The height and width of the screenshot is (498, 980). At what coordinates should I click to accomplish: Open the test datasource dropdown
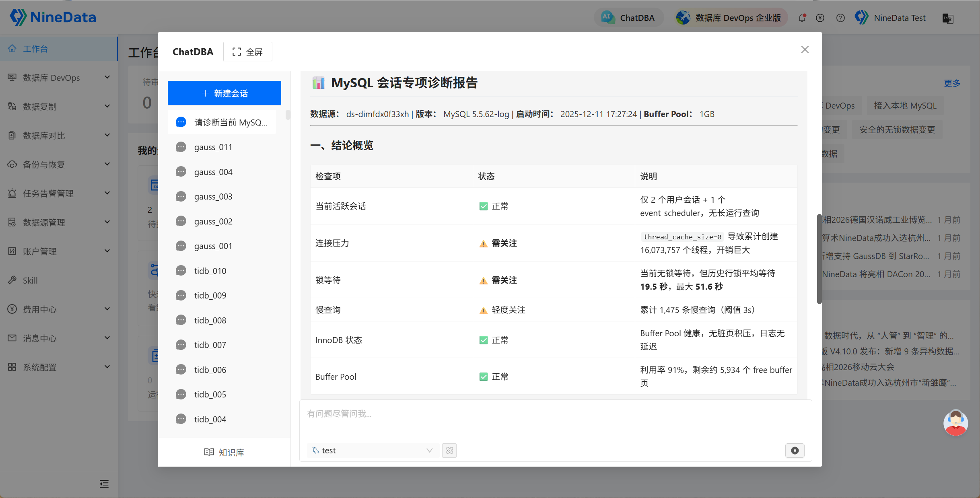[373, 451]
